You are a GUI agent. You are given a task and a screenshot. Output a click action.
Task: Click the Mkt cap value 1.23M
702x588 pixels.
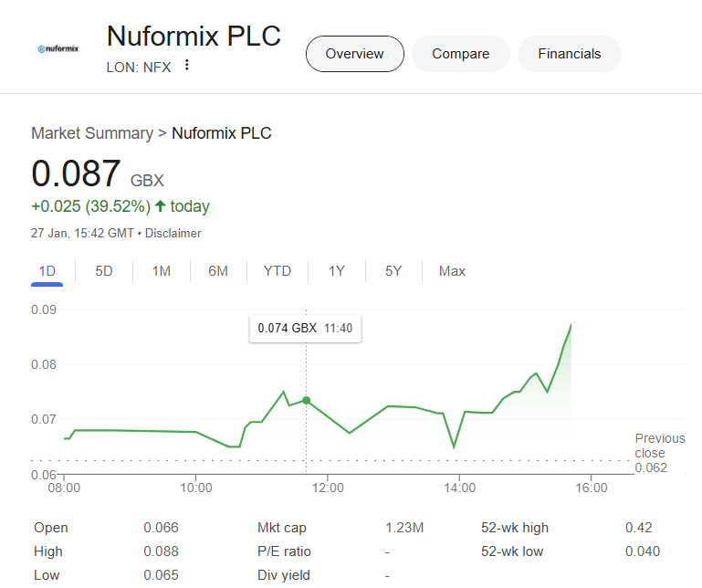coord(404,528)
